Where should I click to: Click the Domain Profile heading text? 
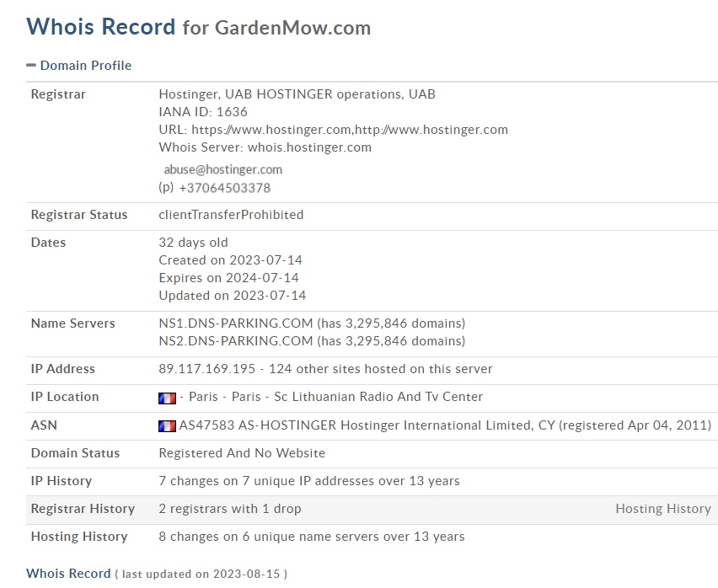[86, 66]
